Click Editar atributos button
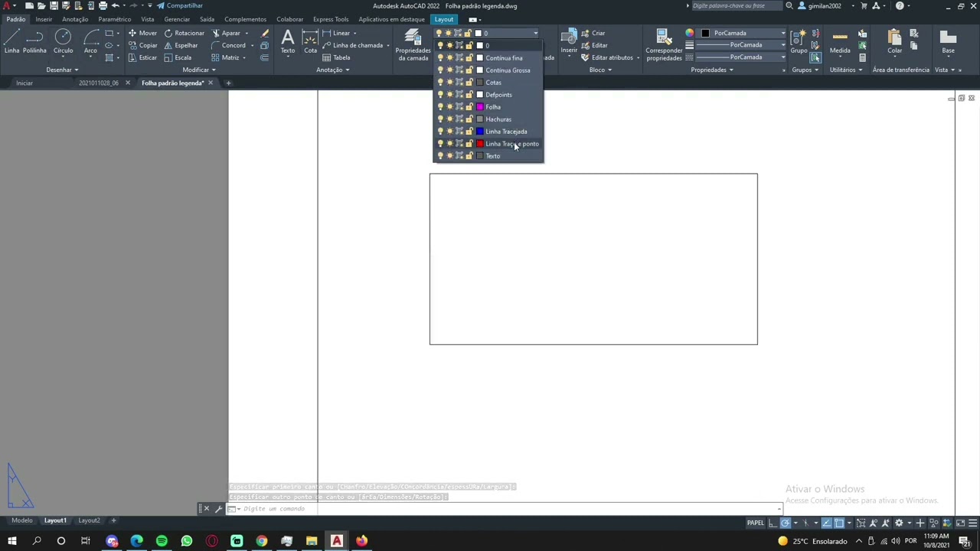The width and height of the screenshot is (980, 551). pos(606,57)
